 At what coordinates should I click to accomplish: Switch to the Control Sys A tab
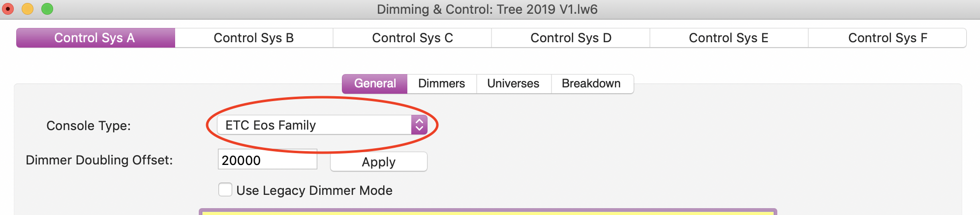(95, 38)
